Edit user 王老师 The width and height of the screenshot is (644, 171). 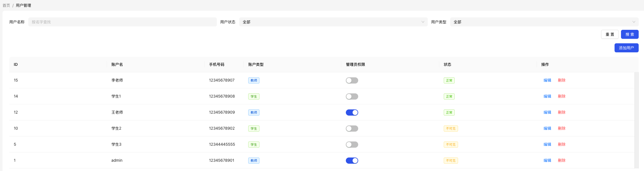coord(547,112)
